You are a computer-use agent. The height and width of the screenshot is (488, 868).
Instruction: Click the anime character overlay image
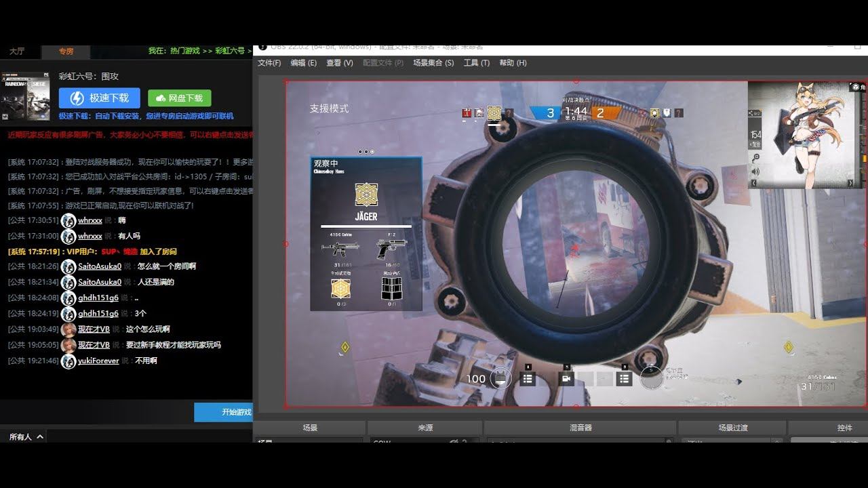[808, 134]
